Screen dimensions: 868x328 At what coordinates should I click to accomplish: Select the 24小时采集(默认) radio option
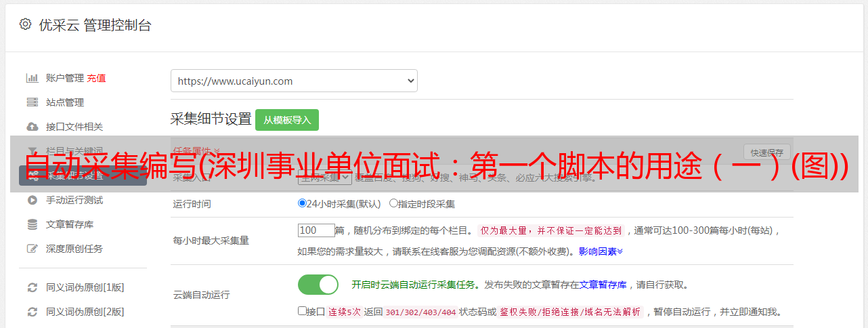(303, 203)
